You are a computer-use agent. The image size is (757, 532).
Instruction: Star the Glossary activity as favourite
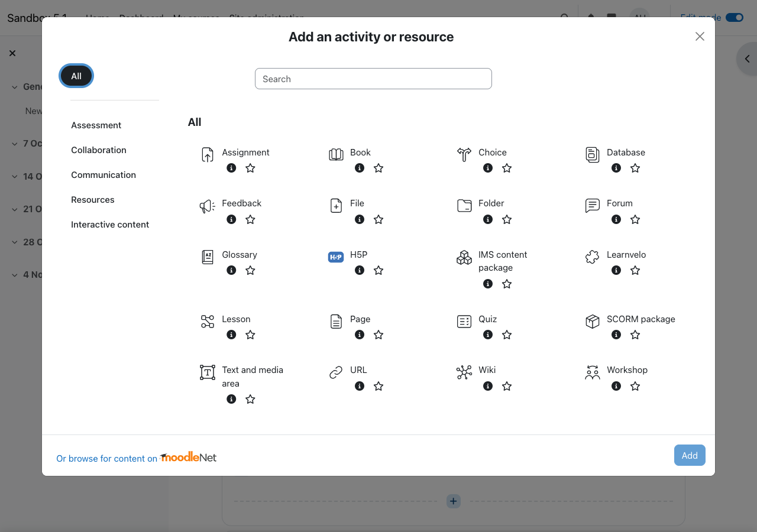click(250, 270)
